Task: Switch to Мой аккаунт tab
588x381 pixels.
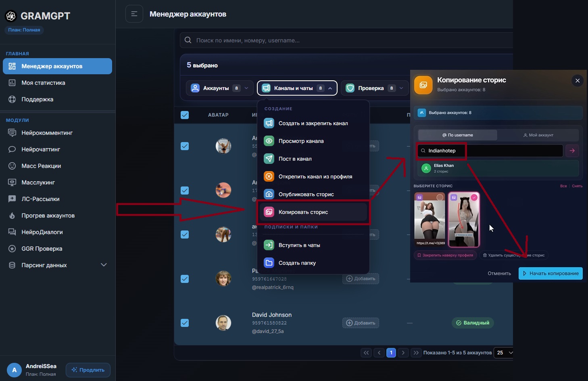Action: click(x=538, y=135)
